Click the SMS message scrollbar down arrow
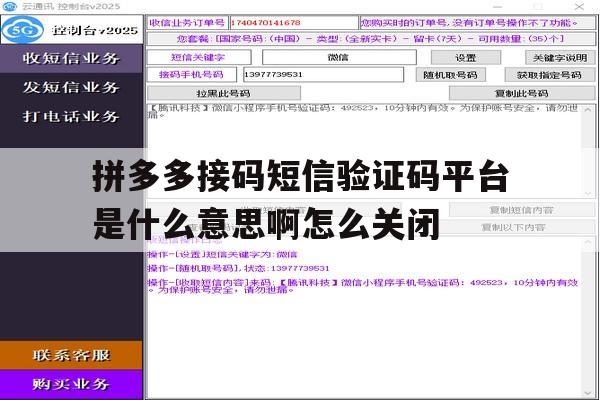Screen dimensions: 600x400 [588, 193]
